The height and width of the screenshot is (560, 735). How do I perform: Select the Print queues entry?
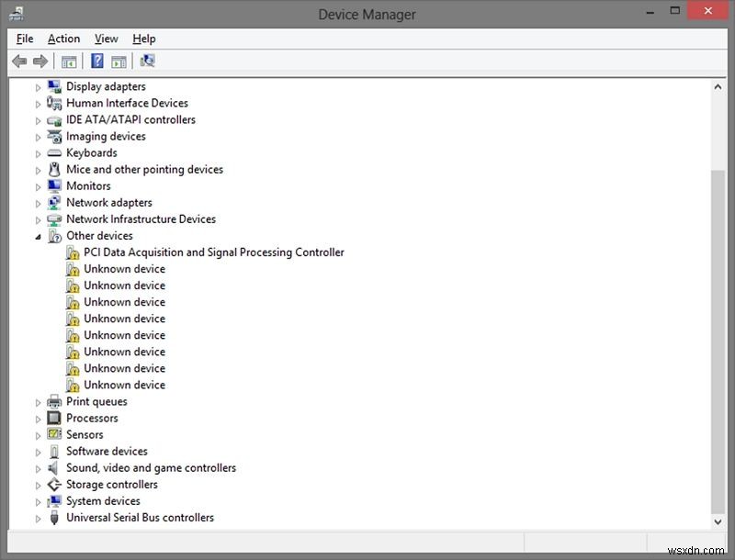(x=96, y=401)
